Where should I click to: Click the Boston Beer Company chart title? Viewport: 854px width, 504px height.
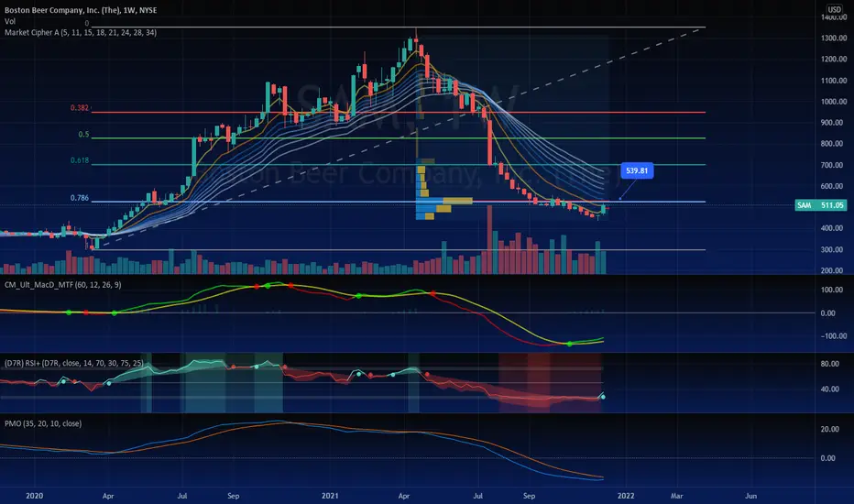pyautogui.click(x=80, y=10)
